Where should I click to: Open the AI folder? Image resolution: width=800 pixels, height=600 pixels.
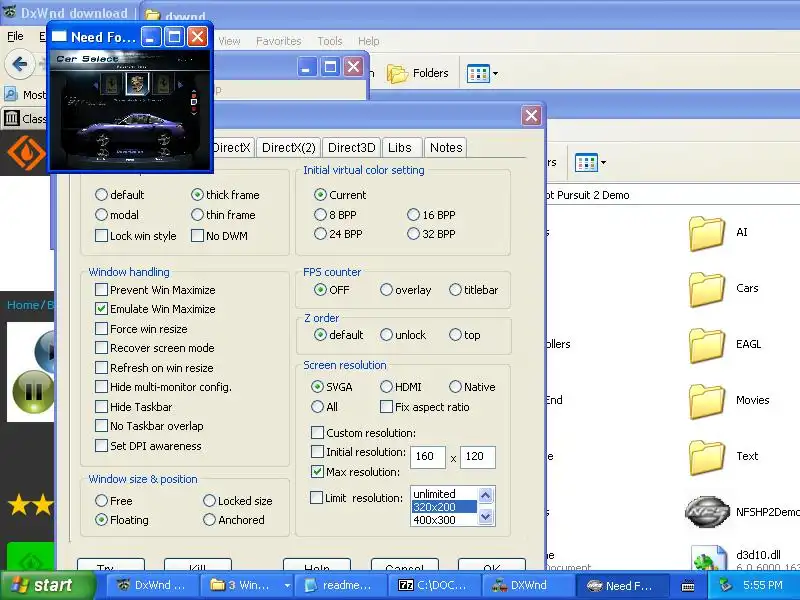coord(707,233)
